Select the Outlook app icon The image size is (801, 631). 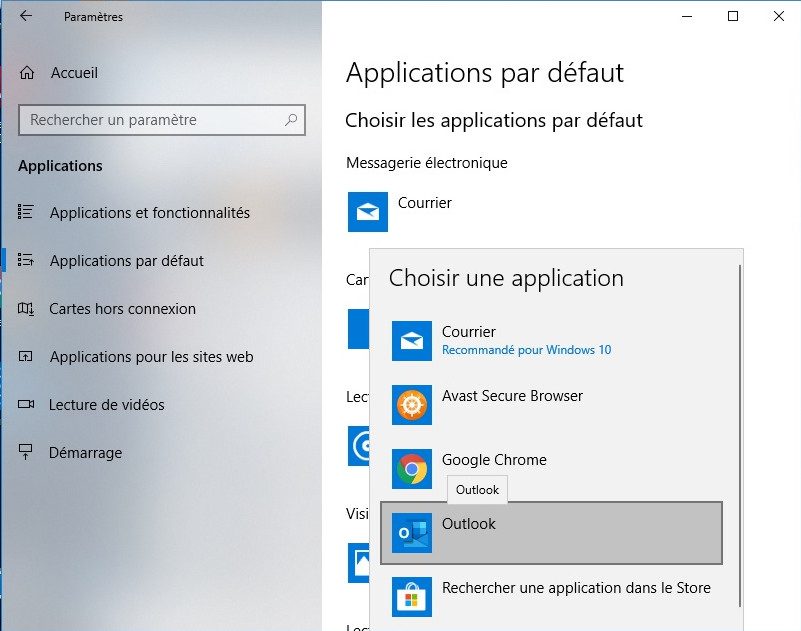tap(412, 533)
